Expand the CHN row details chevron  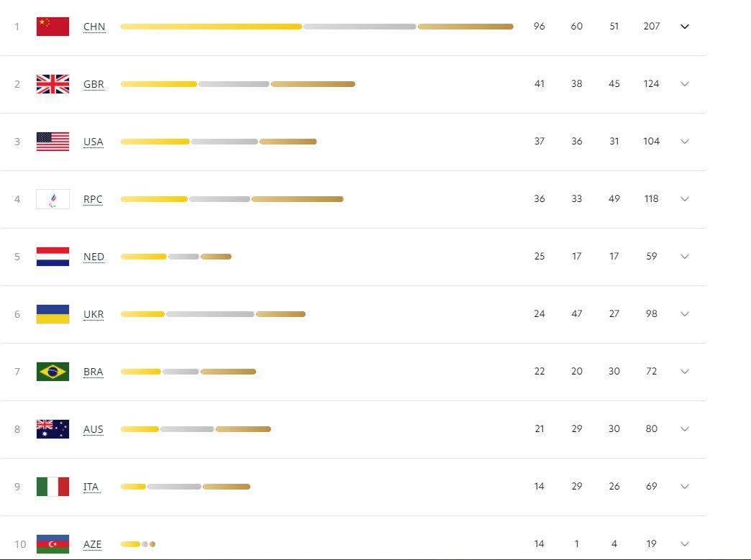tap(685, 27)
